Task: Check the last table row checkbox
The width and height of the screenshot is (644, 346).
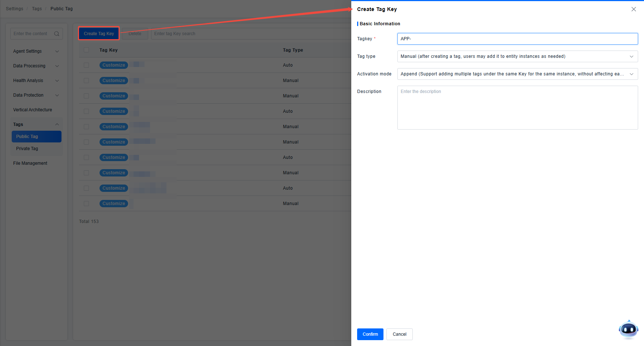Action: pos(86,204)
